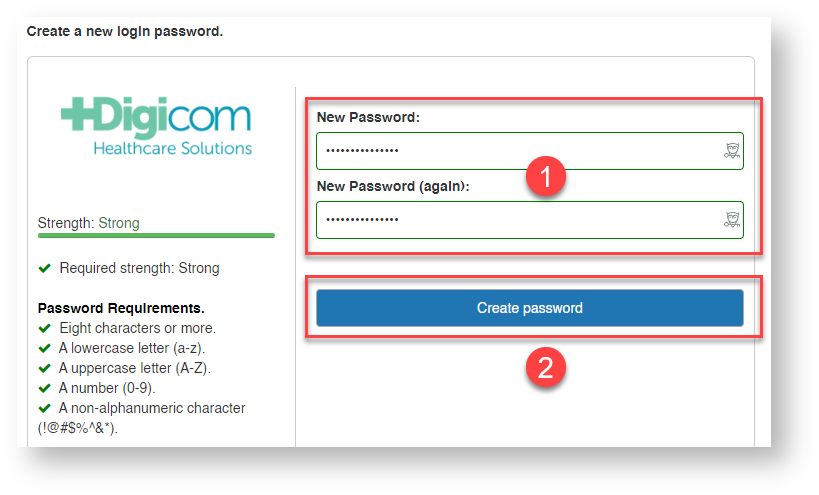
Task: Click checkmark beside A lowercase letter (a-z)
Action: (x=45, y=348)
